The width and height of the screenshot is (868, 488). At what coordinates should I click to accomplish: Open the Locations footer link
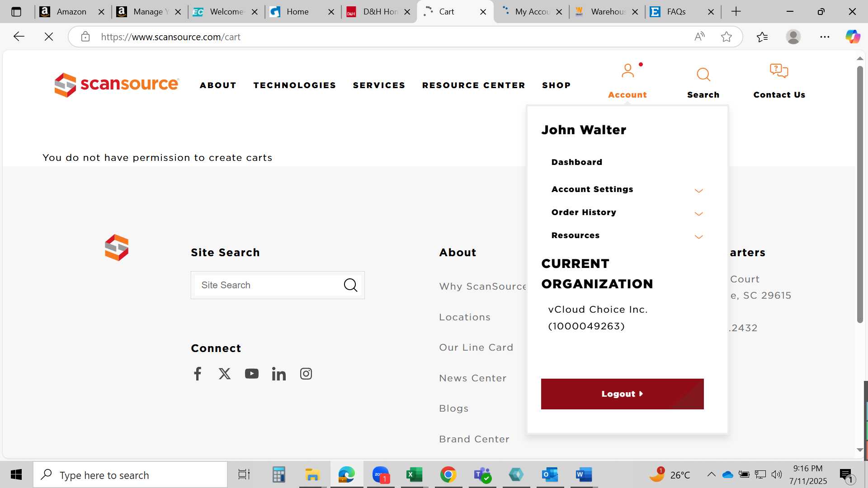(465, 317)
